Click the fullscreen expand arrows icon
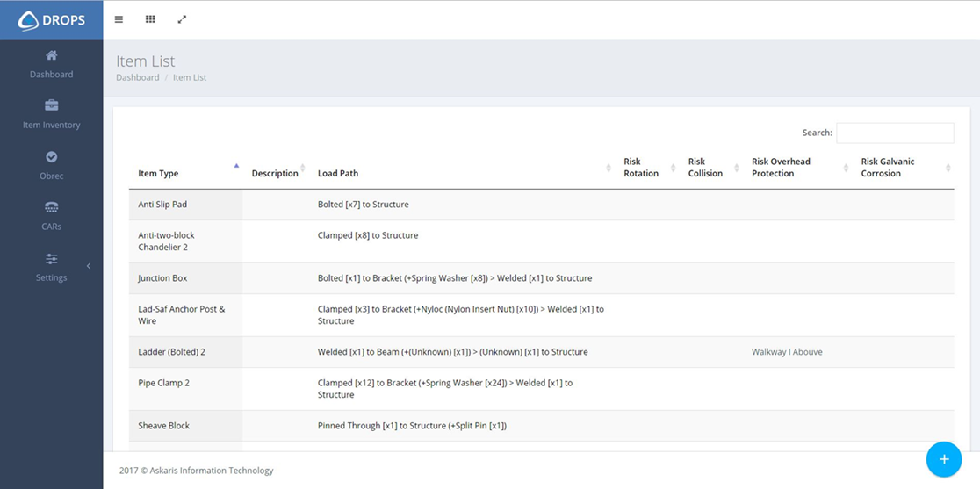Viewport: 980px width, 489px height. point(182,19)
